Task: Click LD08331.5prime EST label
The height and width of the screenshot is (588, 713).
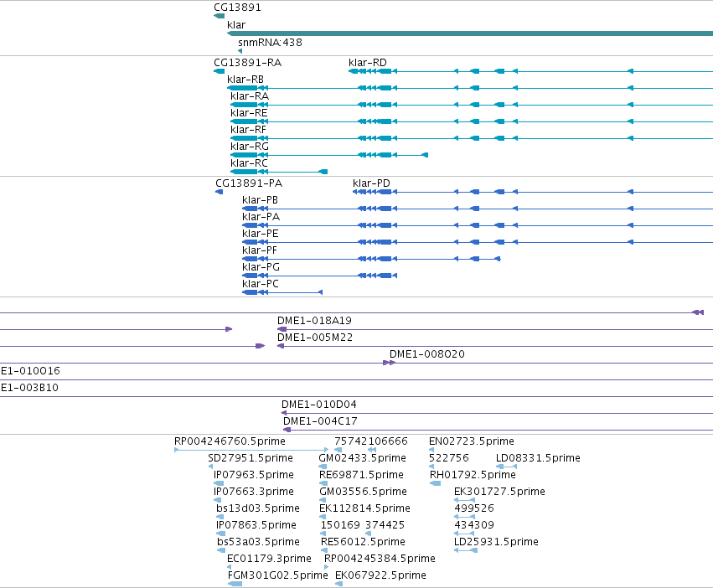Action: pyautogui.click(x=538, y=458)
